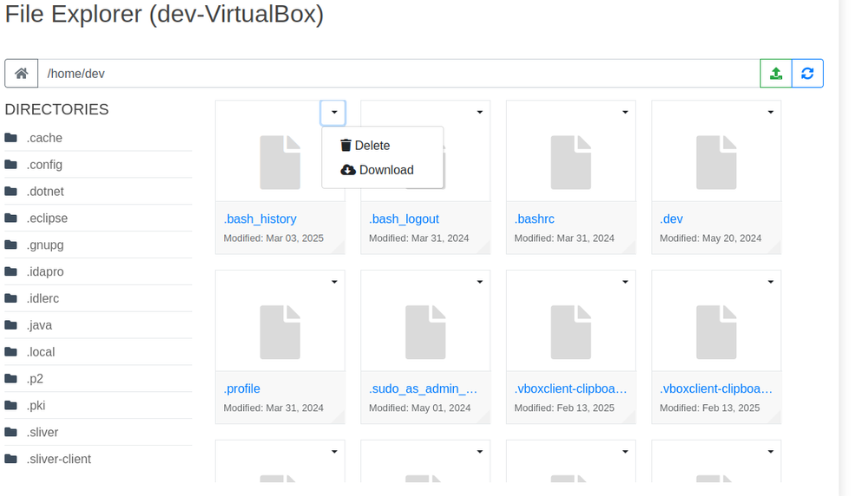Viewport: 868px width, 496px height.
Task: Select the .java directory name
Action: pos(39,325)
